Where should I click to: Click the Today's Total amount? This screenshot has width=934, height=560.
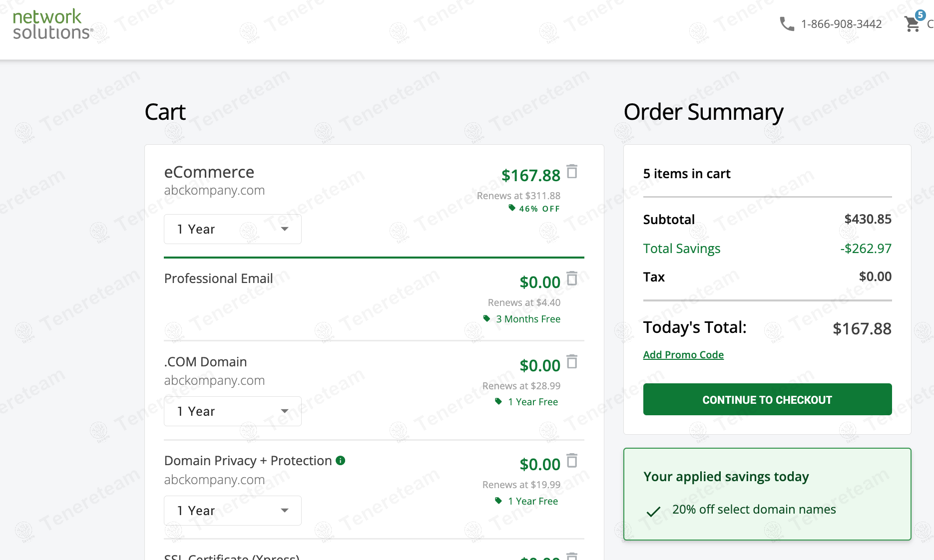[862, 328]
